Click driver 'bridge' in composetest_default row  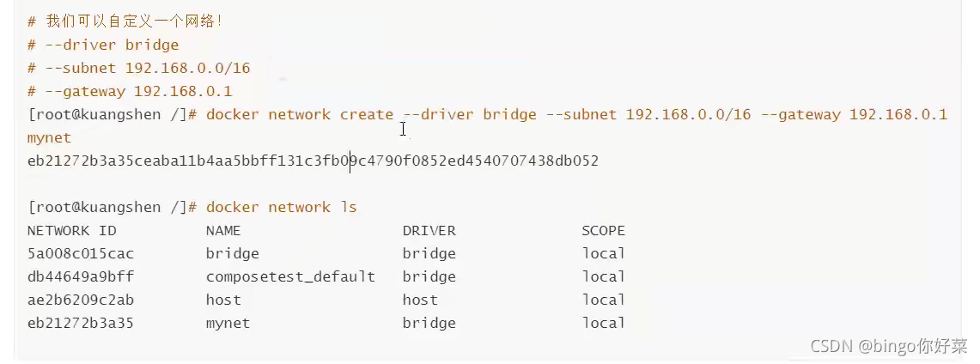[x=429, y=277]
